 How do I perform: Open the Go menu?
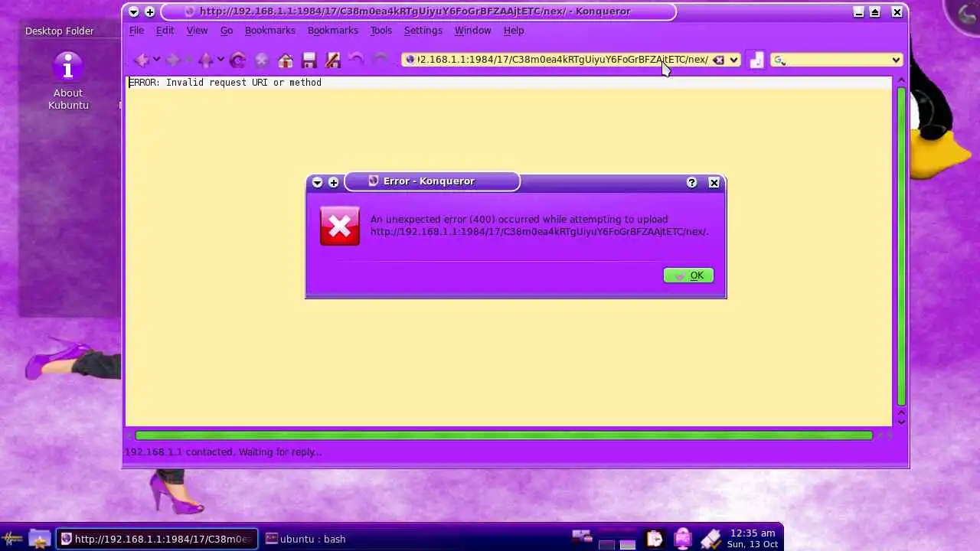pos(227,31)
